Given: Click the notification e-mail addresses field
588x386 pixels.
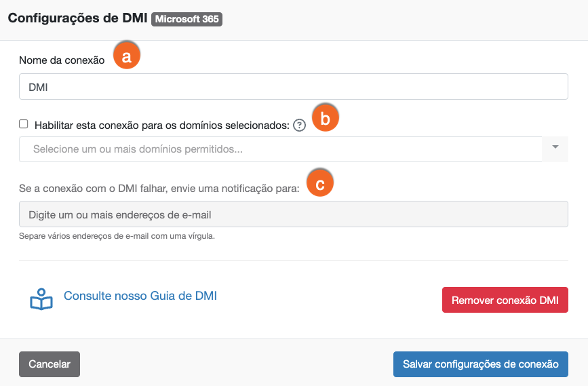Looking at the screenshot, I should [x=294, y=214].
